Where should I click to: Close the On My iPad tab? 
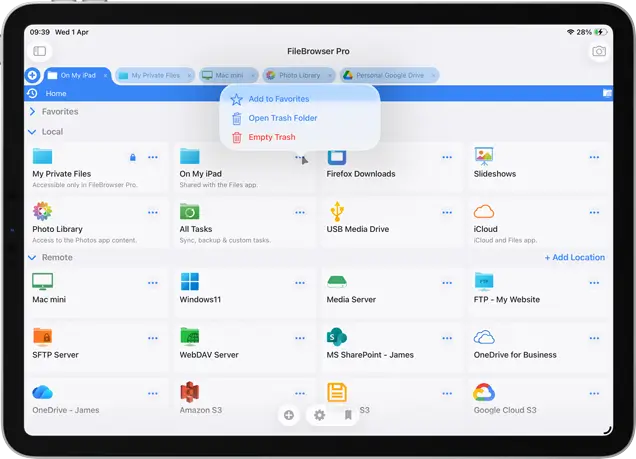105,75
